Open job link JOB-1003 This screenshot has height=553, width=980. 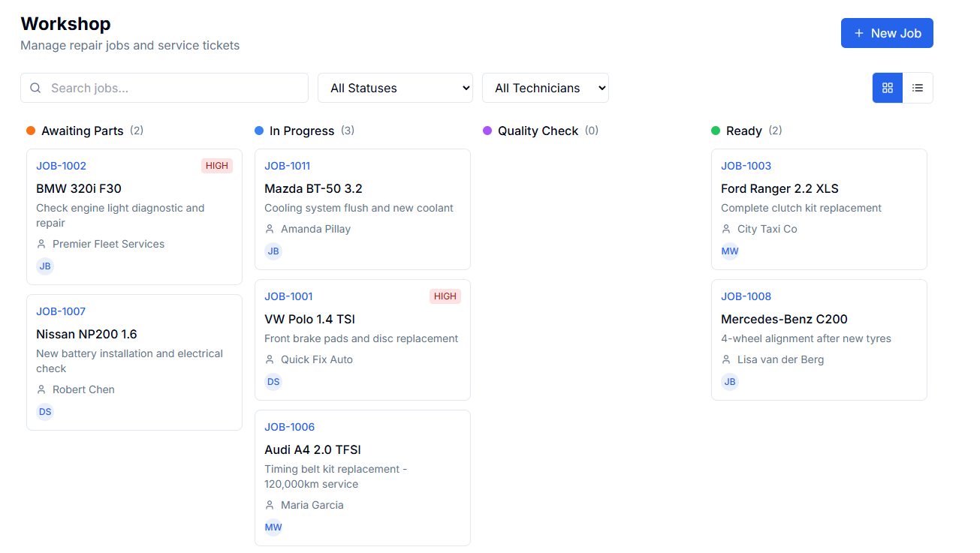pyautogui.click(x=746, y=166)
